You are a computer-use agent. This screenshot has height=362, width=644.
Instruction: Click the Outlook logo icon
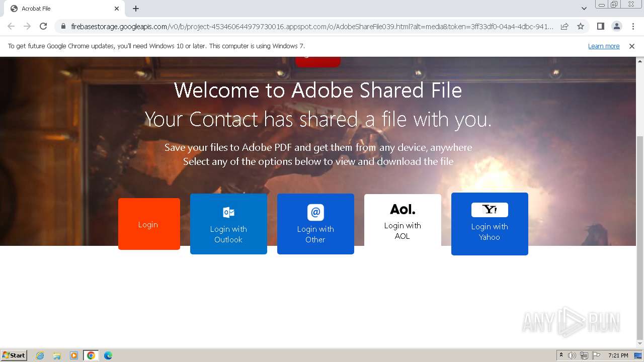228,212
